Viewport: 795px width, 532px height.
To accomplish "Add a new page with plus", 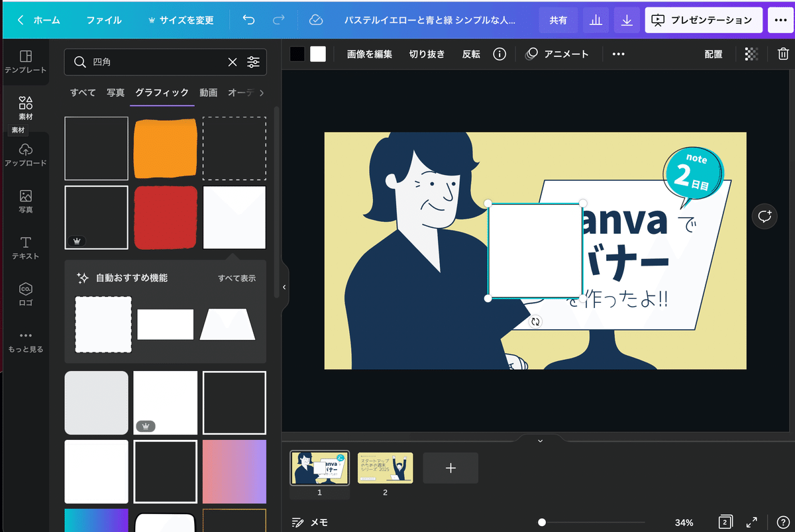I will click(450, 468).
